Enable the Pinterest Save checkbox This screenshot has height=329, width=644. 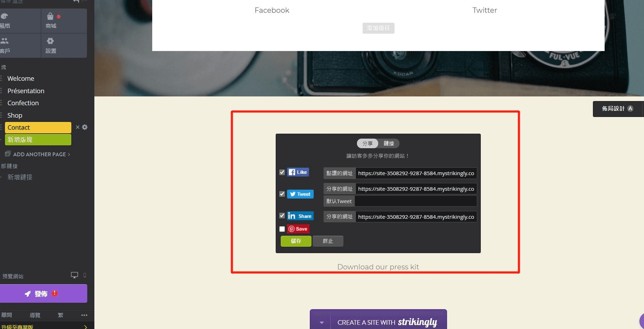tap(282, 229)
